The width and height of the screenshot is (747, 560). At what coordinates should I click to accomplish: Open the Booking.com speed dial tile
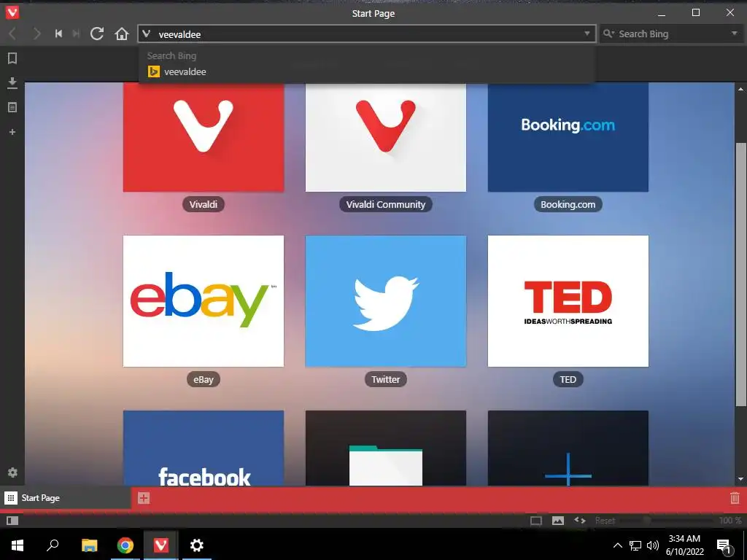click(568, 137)
